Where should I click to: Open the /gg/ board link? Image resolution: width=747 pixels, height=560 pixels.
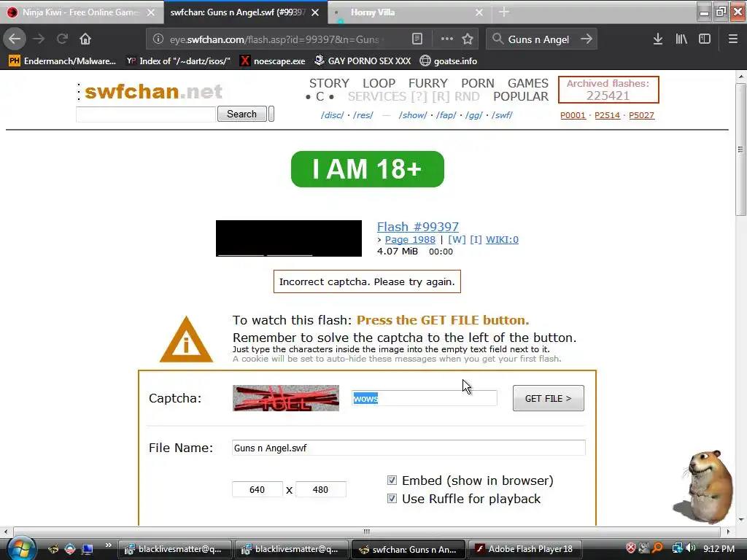tap(474, 115)
